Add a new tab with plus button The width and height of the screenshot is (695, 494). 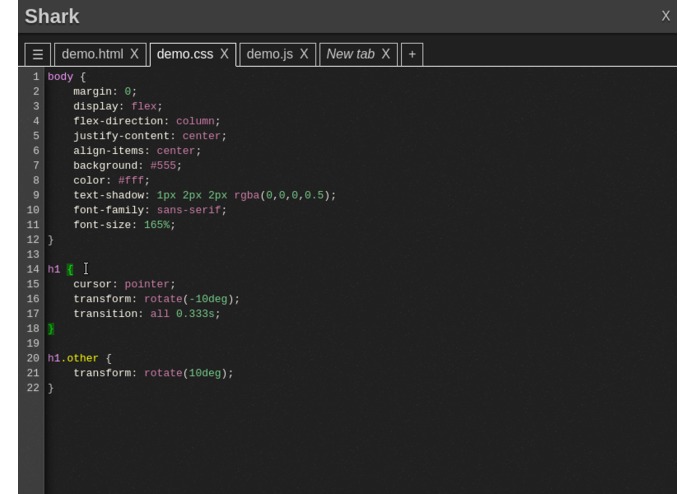[x=412, y=54]
